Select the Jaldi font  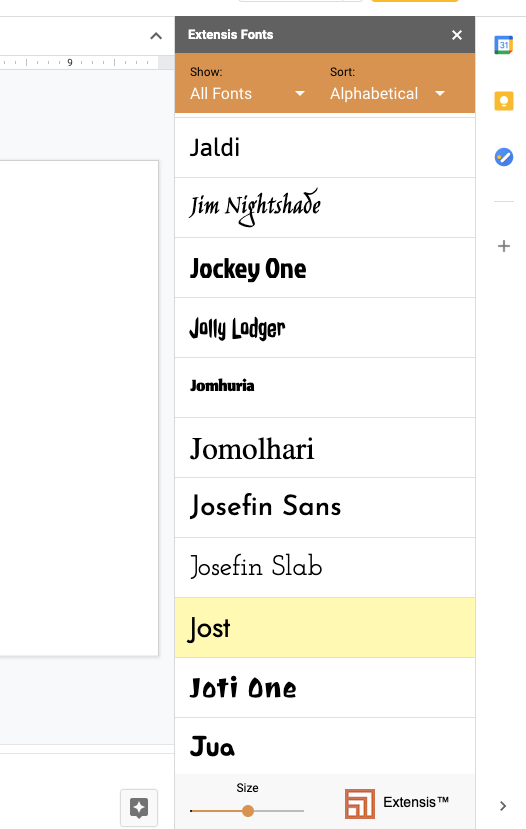[325, 148]
